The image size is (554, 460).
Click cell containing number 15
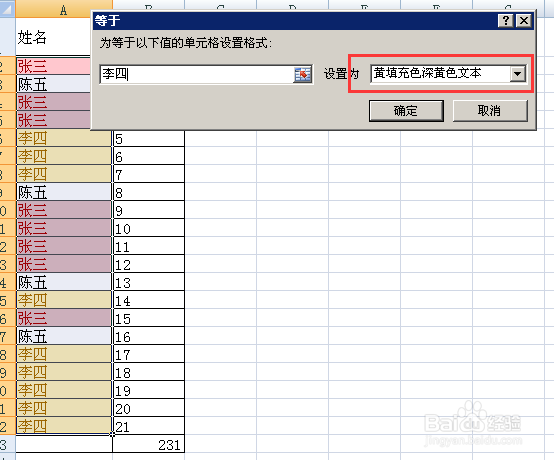click(148, 318)
